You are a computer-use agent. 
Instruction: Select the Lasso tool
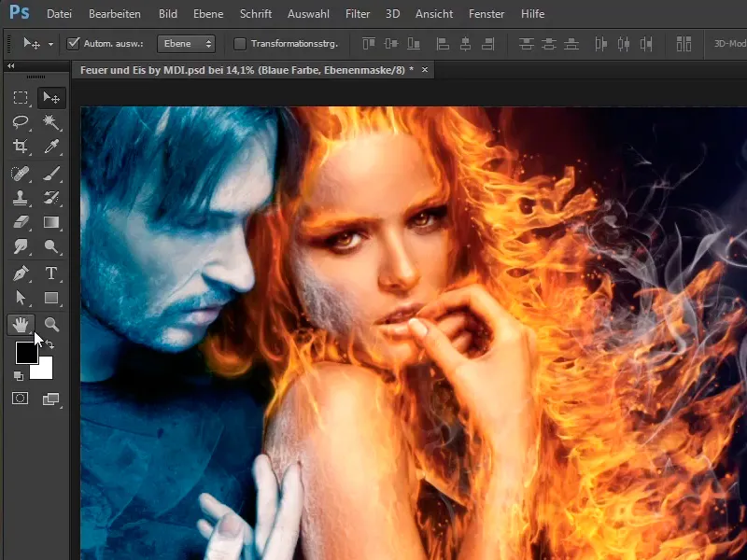(x=21, y=122)
